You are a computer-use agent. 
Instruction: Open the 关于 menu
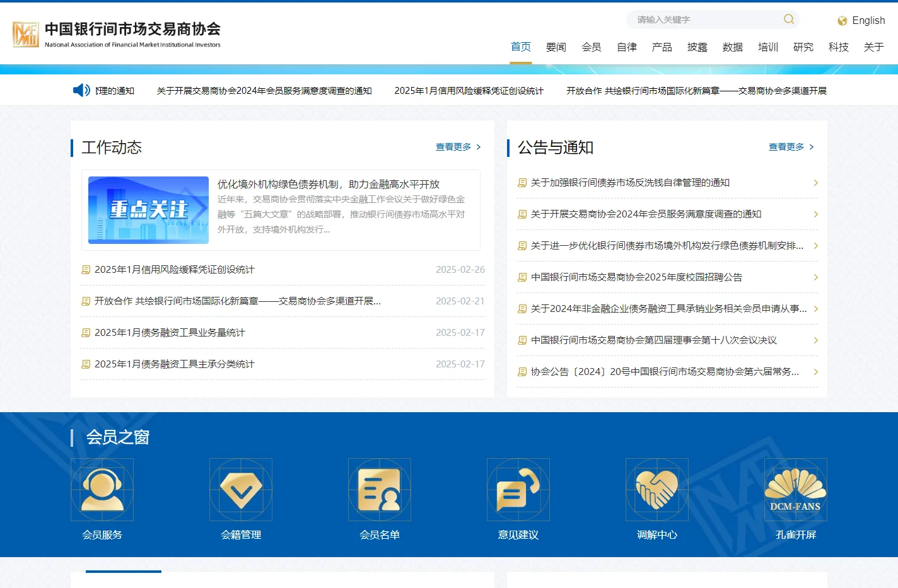[874, 47]
